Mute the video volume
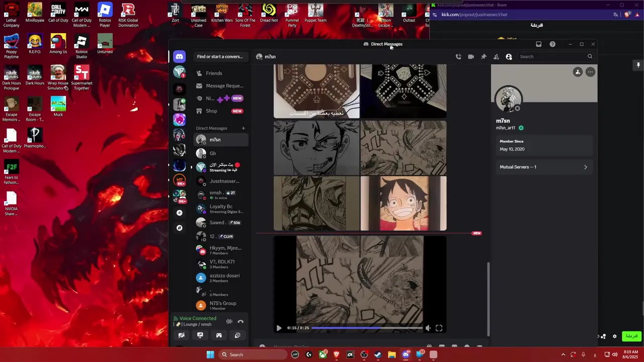This screenshot has height=362, width=644. click(428, 328)
